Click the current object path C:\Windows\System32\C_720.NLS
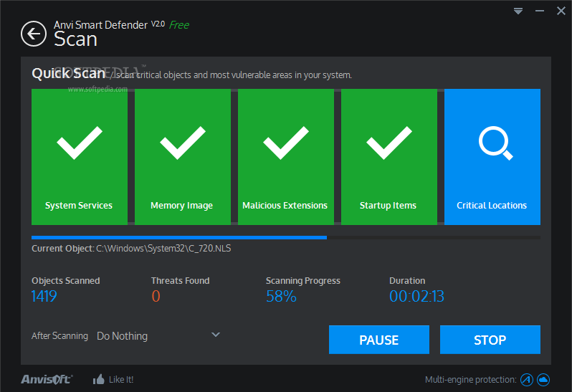 pyautogui.click(x=163, y=249)
